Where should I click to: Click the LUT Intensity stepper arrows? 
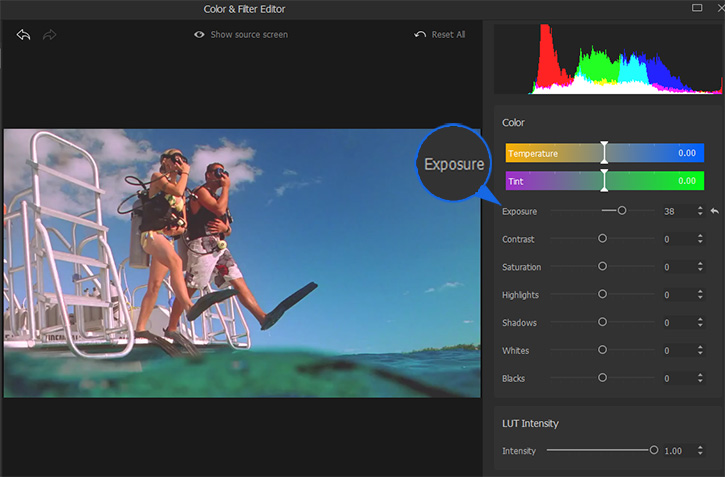click(698, 451)
